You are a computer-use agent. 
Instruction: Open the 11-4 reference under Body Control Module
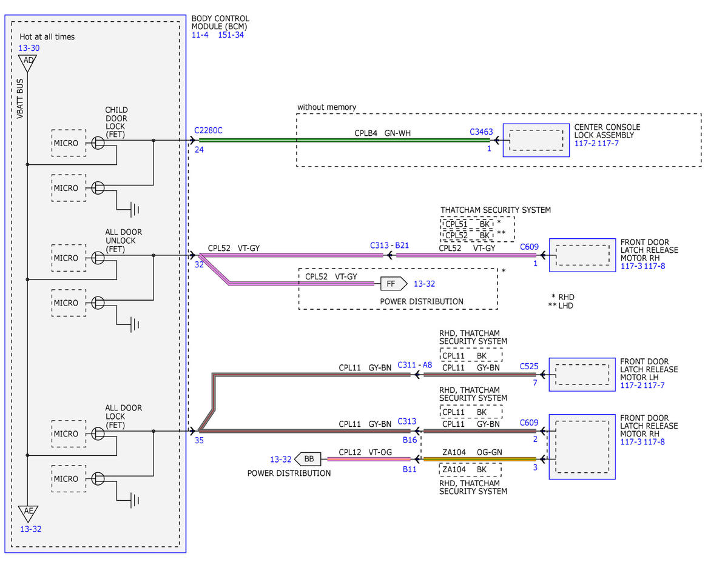(x=200, y=35)
